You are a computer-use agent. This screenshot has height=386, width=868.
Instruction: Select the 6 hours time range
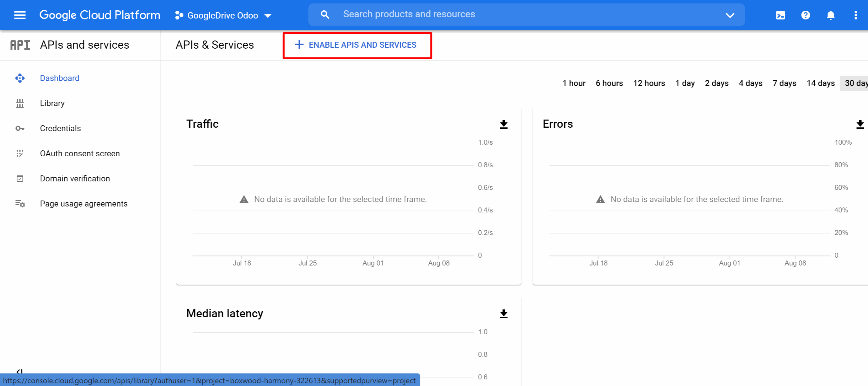coord(609,83)
